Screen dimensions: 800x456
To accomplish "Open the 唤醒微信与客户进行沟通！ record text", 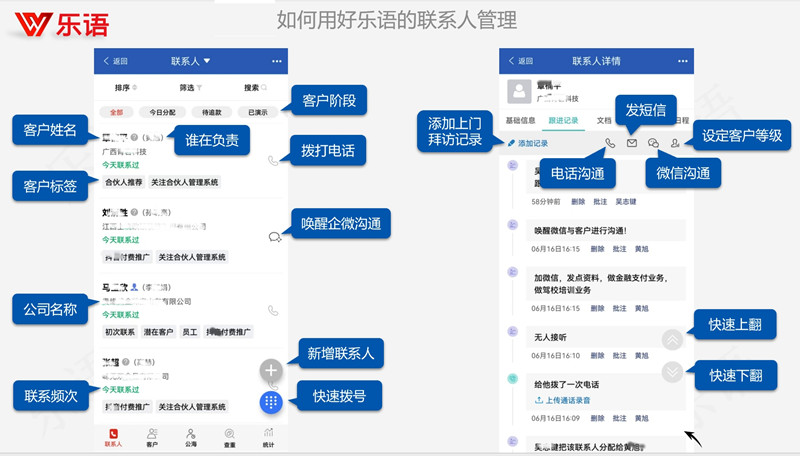I will click(581, 231).
